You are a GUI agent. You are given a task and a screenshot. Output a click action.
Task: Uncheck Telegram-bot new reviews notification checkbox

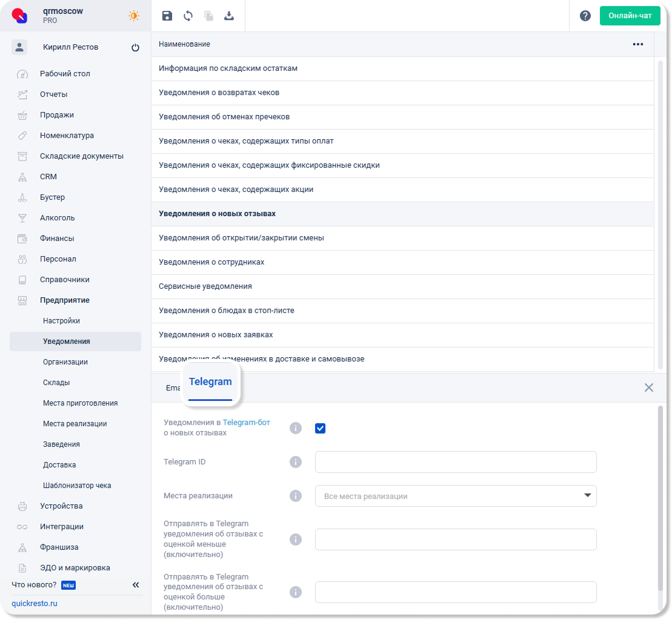321,429
